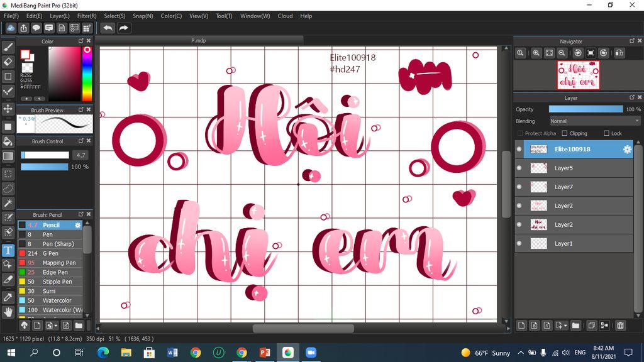
Task: Create a new layer folder
Action: click(x=575, y=326)
